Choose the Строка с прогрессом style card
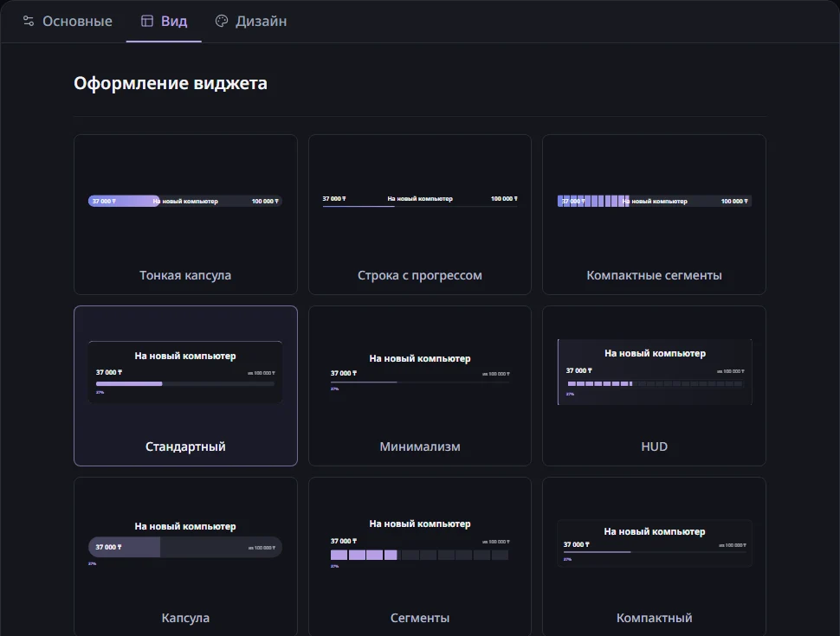The image size is (840, 636). pos(420,214)
